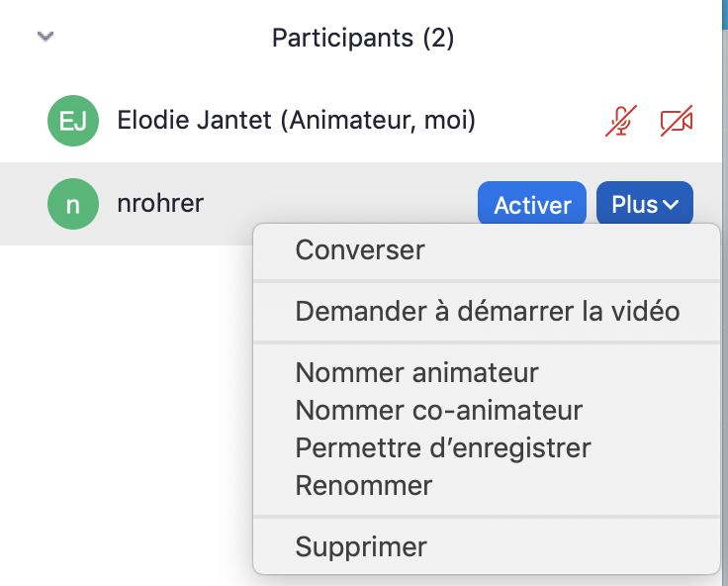Image resolution: width=728 pixels, height=586 pixels.
Task: Select the Elodie Jantet name text
Action: click(194, 121)
